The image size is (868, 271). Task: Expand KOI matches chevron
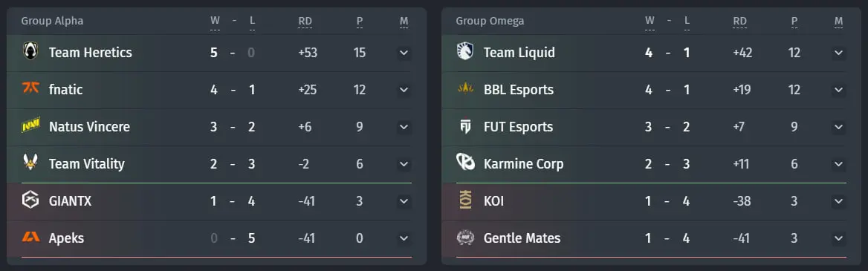(839, 201)
